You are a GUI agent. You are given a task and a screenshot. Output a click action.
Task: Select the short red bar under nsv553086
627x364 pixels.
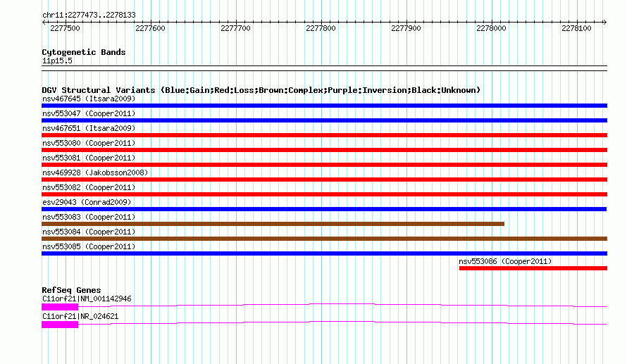pos(533,268)
